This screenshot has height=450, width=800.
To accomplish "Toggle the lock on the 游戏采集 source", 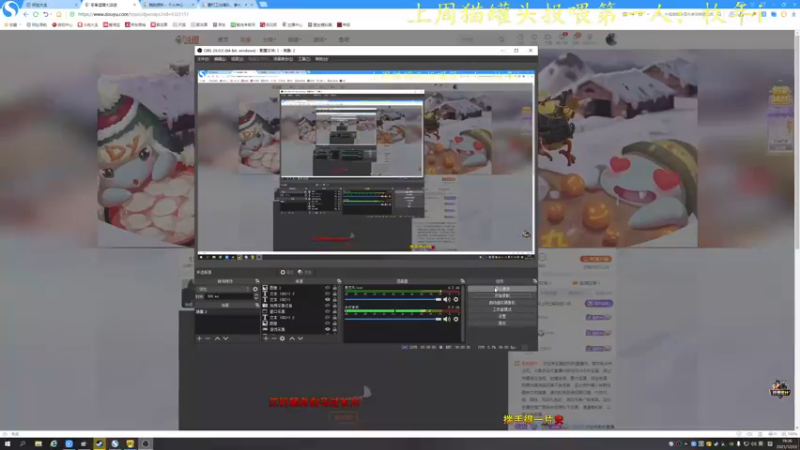I will click(x=335, y=329).
